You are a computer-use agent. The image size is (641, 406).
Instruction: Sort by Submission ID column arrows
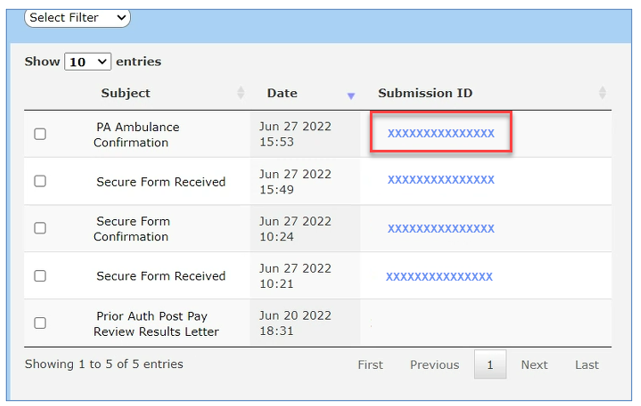point(602,93)
